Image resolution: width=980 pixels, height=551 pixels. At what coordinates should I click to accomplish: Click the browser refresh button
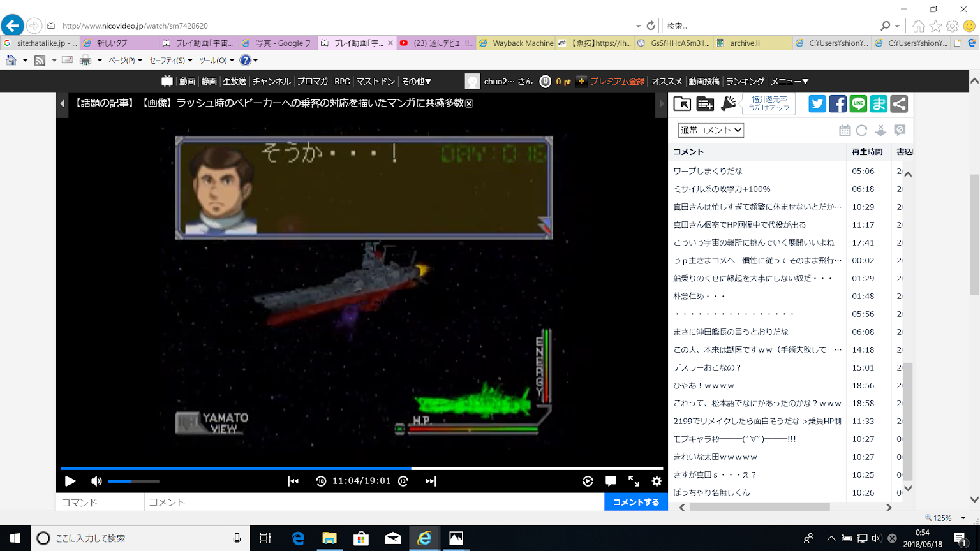651,26
